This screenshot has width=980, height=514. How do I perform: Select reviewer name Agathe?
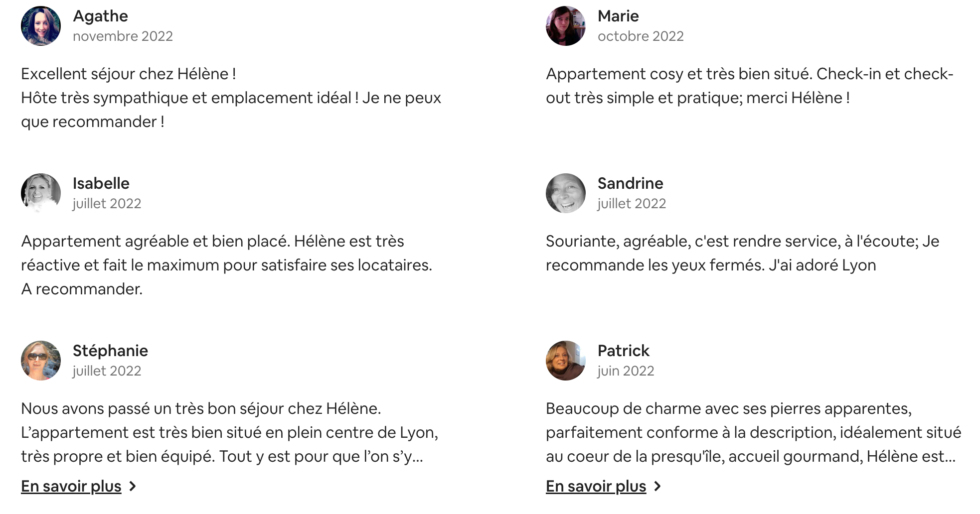click(100, 16)
